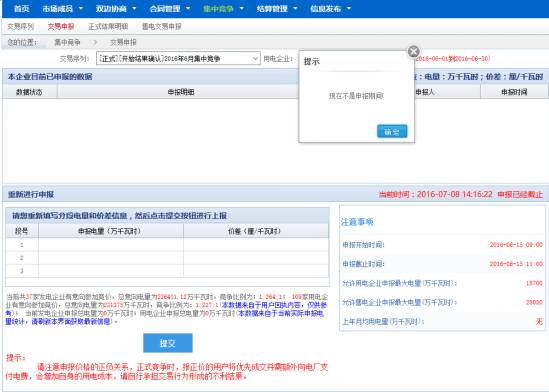Image resolution: width=549 pixels, height=392 pixels.
Task: Expand the 双边协商 dropdown arrow
Action: 134,9
